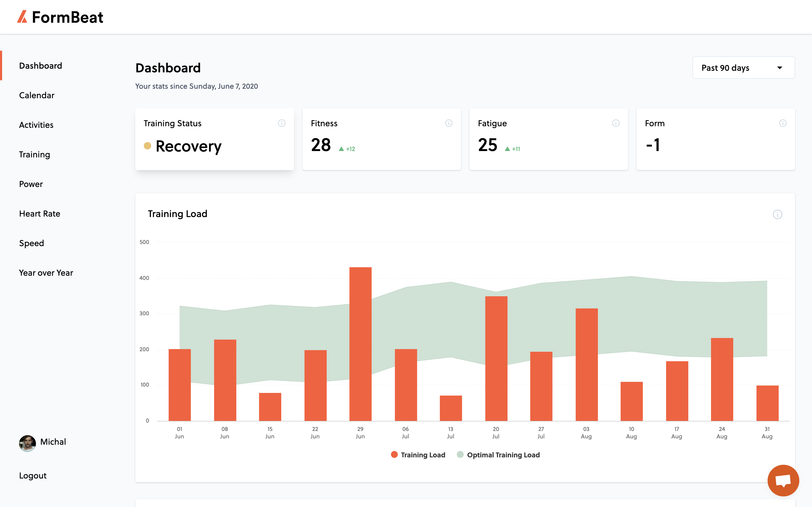Toggle Training Load legend series
The height and width of the screenshot is (507, 812).
(418, 455)
